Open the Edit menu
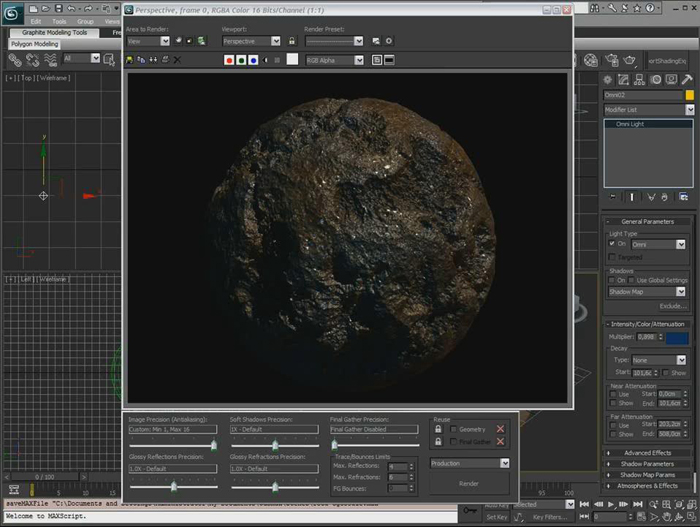Screen dimensions: 700x527 36,21
